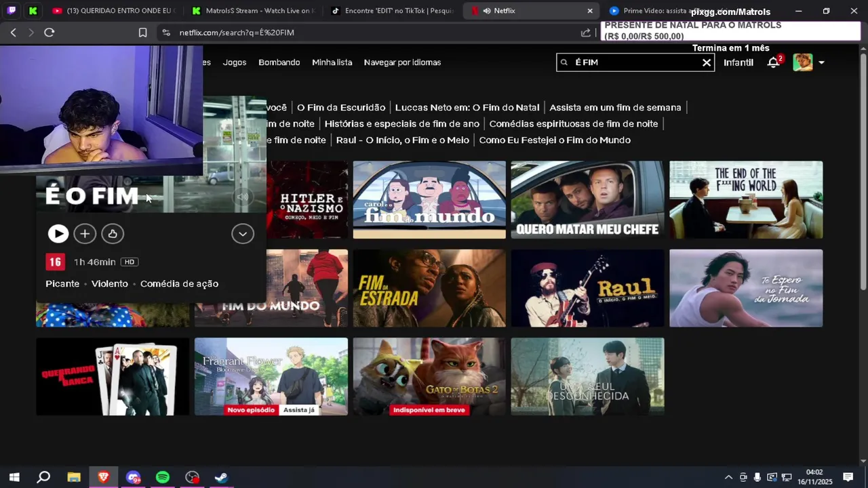The width and height of the screenshot is (868, 488).
Task: Click the address bar URL
Action: (237, 33)
